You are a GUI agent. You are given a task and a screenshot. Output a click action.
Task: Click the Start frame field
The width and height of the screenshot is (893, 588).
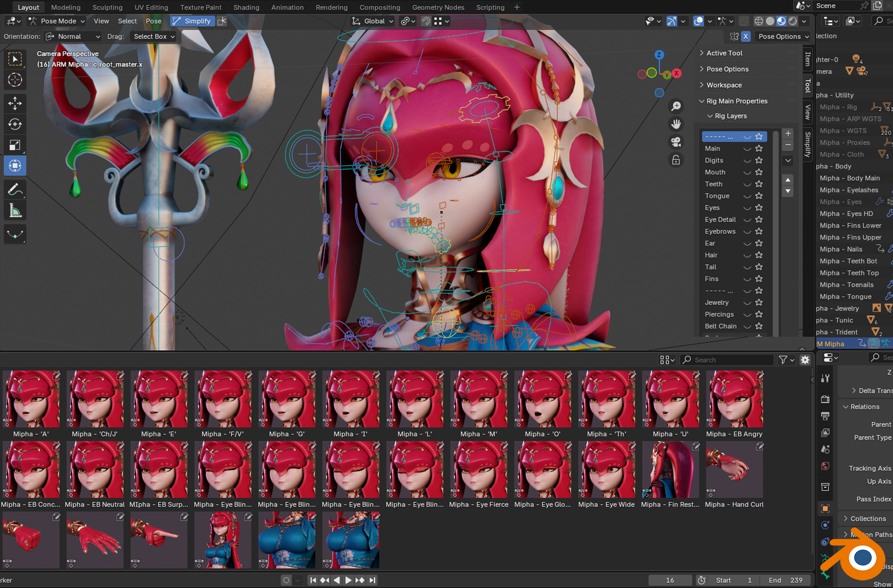[x=734, y=580]
